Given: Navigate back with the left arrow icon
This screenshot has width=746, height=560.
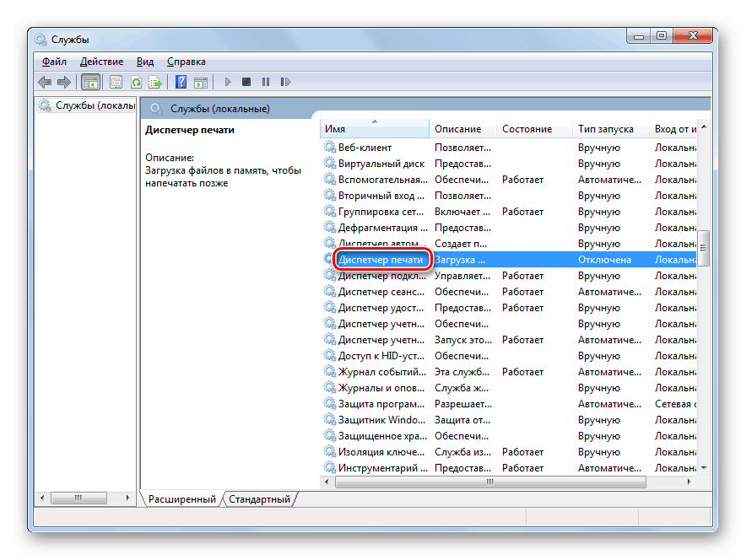Looking at the screenshot, I should [44, 82].
